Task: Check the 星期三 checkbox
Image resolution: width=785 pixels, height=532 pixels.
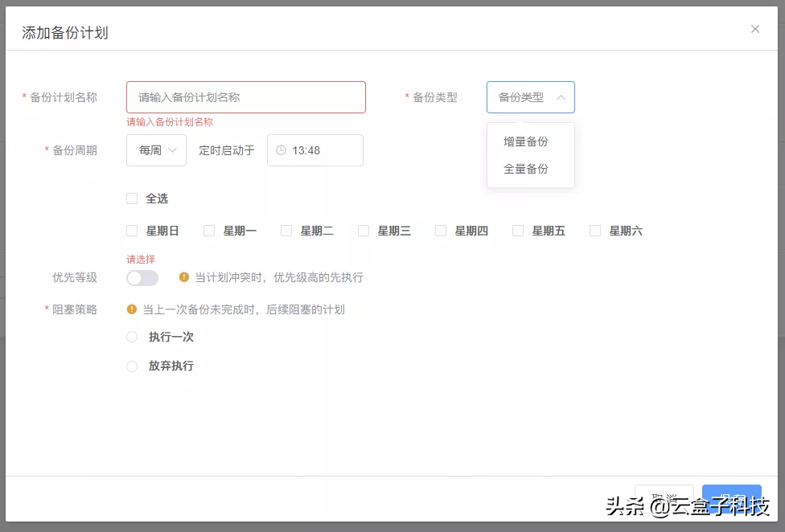Action: coord(364,231)
